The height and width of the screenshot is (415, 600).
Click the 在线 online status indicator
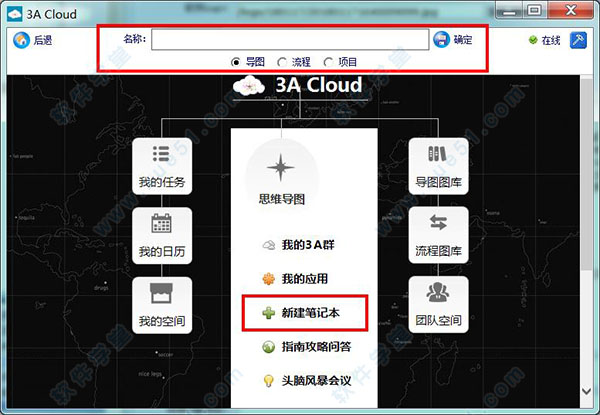tap(545, 40)
